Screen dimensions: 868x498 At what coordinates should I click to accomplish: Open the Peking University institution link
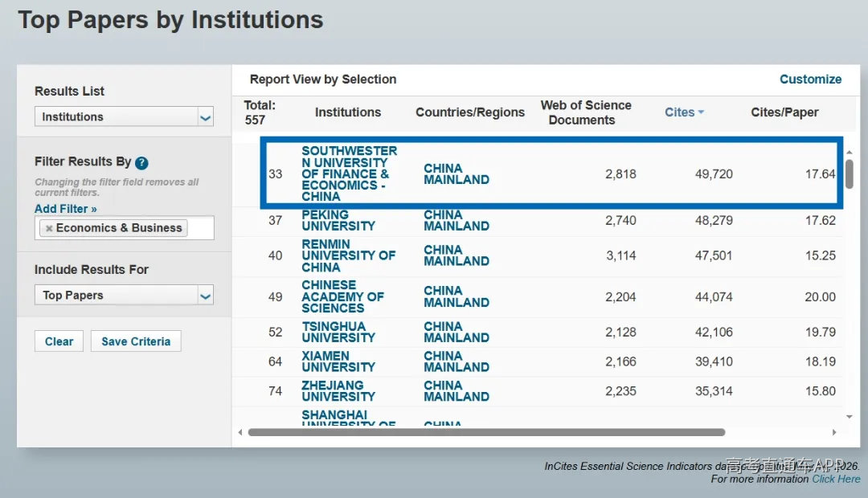(338, 220)
